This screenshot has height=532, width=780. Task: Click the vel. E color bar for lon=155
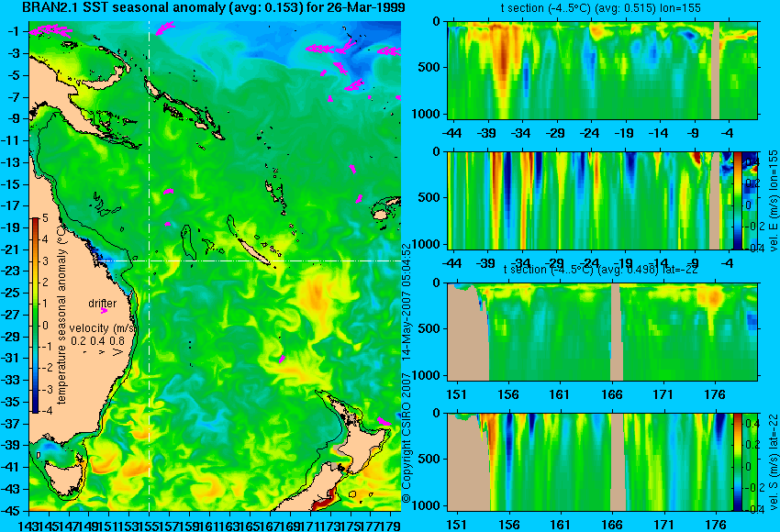click(737, 200)
